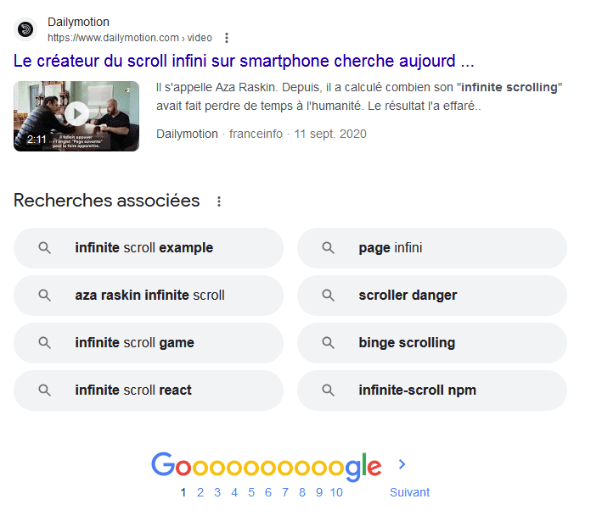602x516 pixels.
Task: Select aza raskin infinite scroll related search
Action: pos(149,295)
